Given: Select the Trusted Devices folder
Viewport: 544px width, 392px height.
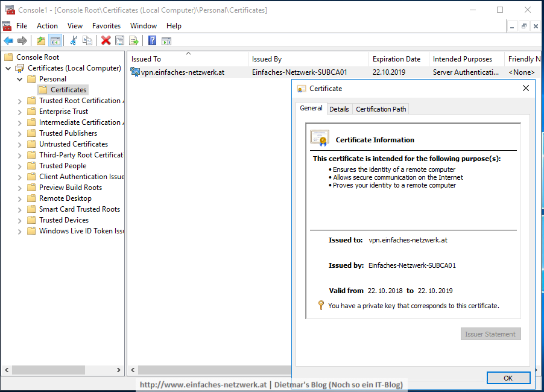Looking at the screenshot, I should coord(64,220).
